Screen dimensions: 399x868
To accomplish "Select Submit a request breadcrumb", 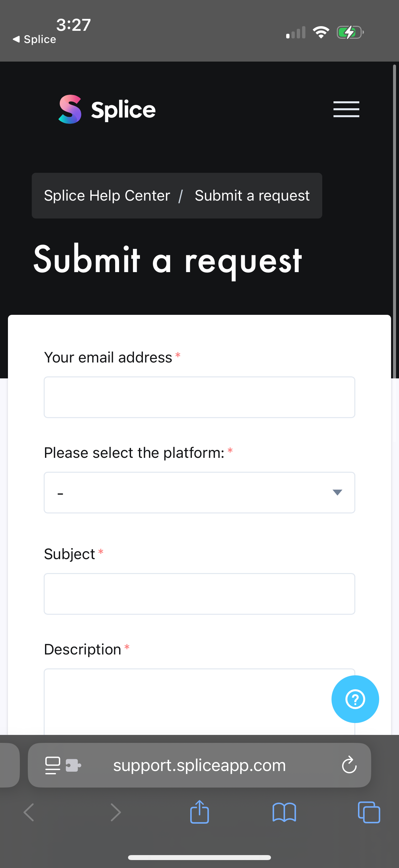I will 252,195.
